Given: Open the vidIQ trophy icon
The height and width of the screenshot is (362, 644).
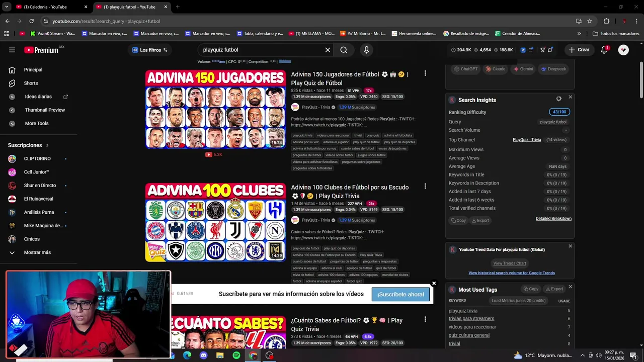Looking at the screenshot, I should [x=542, y=50].
